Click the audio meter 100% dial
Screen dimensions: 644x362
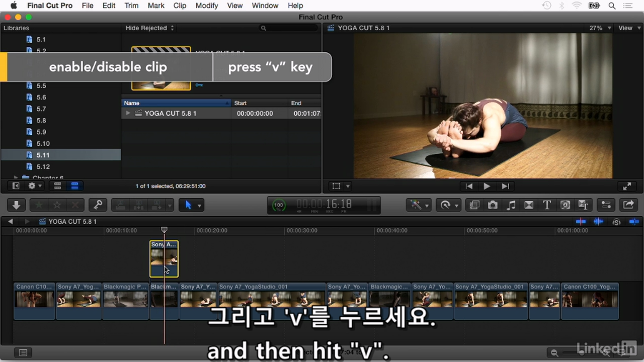pyautogui.click(x=278, y=205)
